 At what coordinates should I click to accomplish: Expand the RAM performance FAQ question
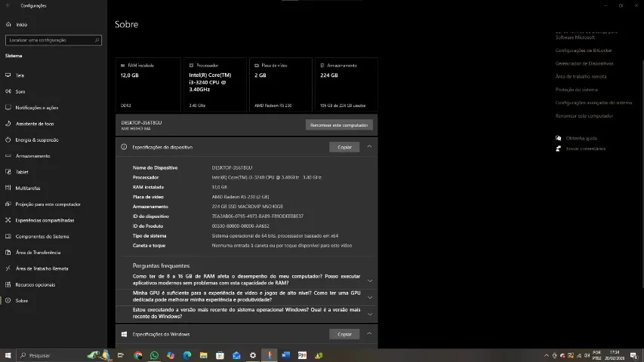point(369,281)
